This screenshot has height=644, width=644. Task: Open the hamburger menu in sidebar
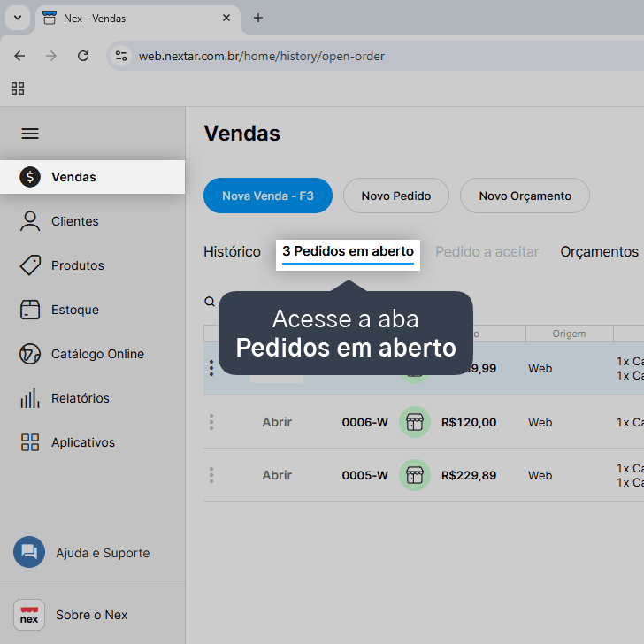(x=30, y=134)
